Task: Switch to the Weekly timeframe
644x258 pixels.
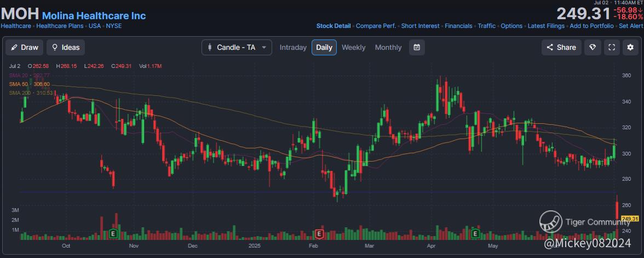Action: click(353, 47)
